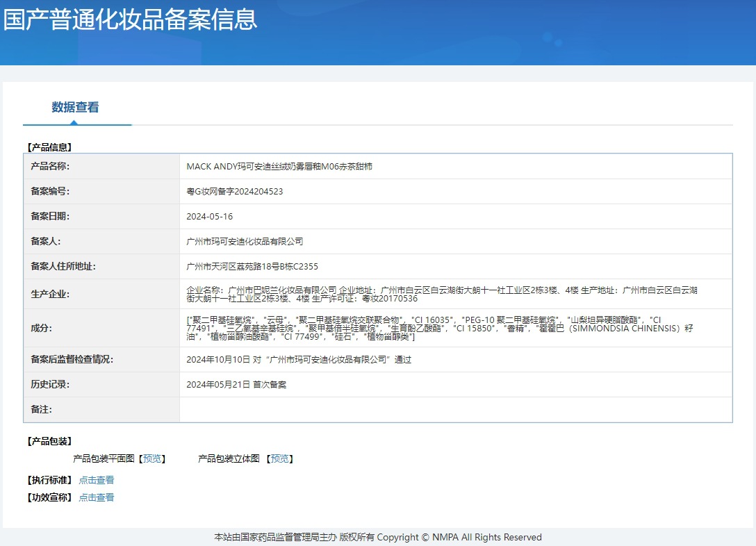
Task: Click the 产品名称 label
Action: (50, 166)
